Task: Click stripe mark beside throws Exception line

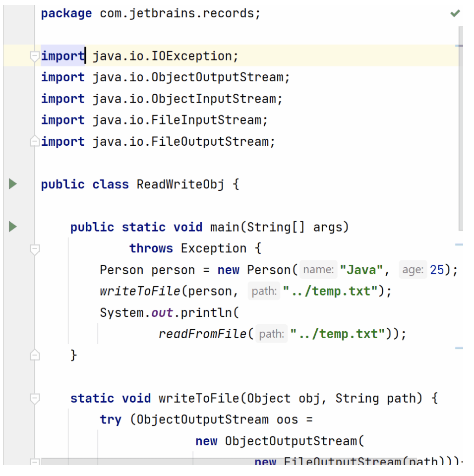Action: [459, 244]
